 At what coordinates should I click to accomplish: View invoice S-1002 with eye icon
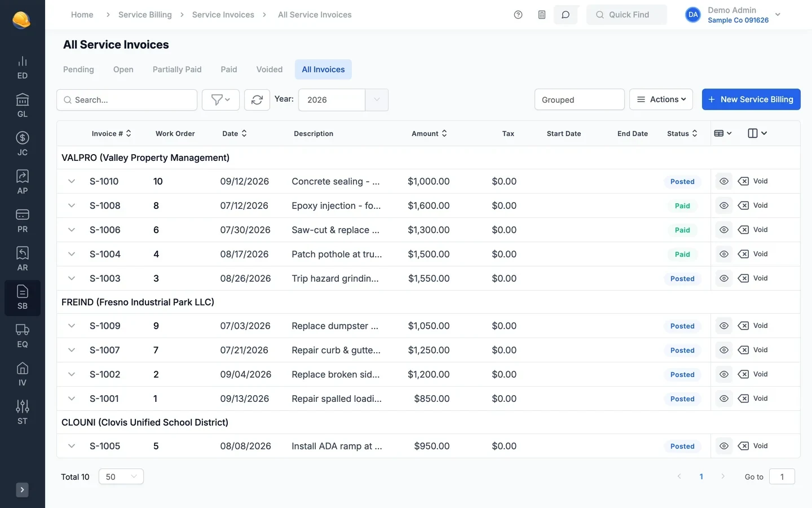coord(724,374)
